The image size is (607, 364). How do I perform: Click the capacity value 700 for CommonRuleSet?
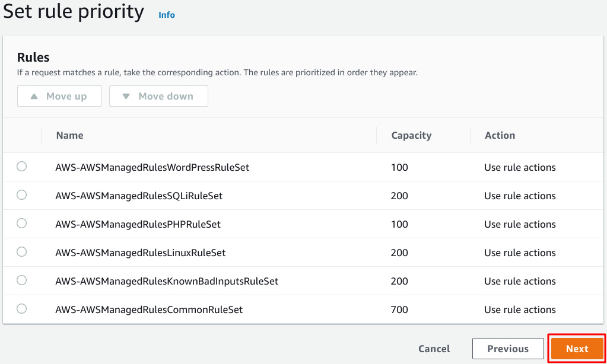pos(399,309)
